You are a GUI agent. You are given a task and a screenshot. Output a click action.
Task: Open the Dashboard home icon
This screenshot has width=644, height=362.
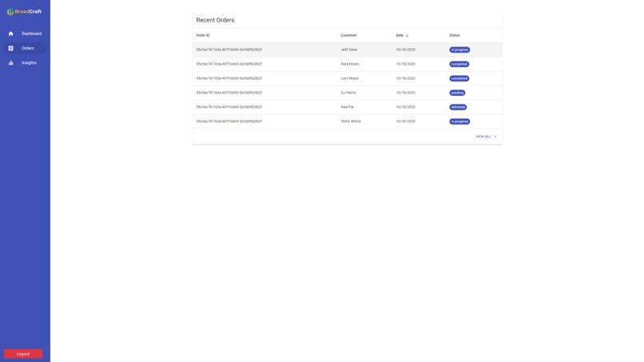pos(10,34)
